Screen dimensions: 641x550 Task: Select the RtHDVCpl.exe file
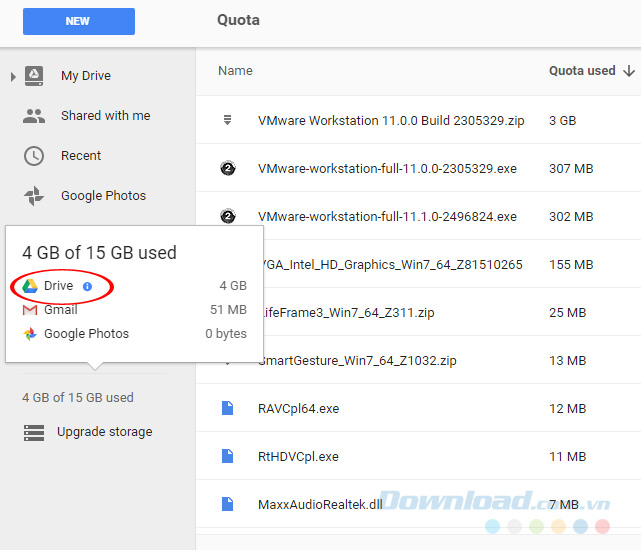[298, 456]
